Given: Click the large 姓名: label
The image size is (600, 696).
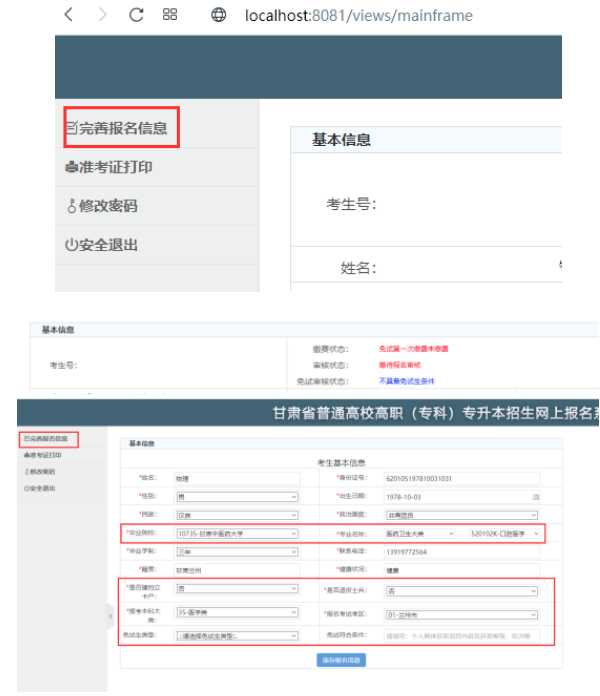Looking at the screenshot, I should [x=359, y=268].
